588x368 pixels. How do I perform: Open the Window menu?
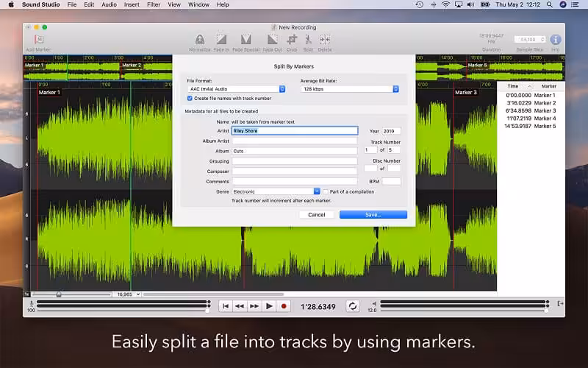pyautogui.click(x=198, y=4)
